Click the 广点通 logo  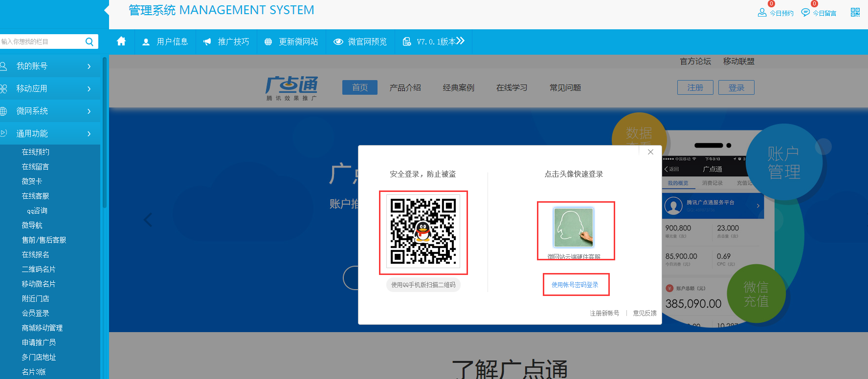tap(292, 88)
